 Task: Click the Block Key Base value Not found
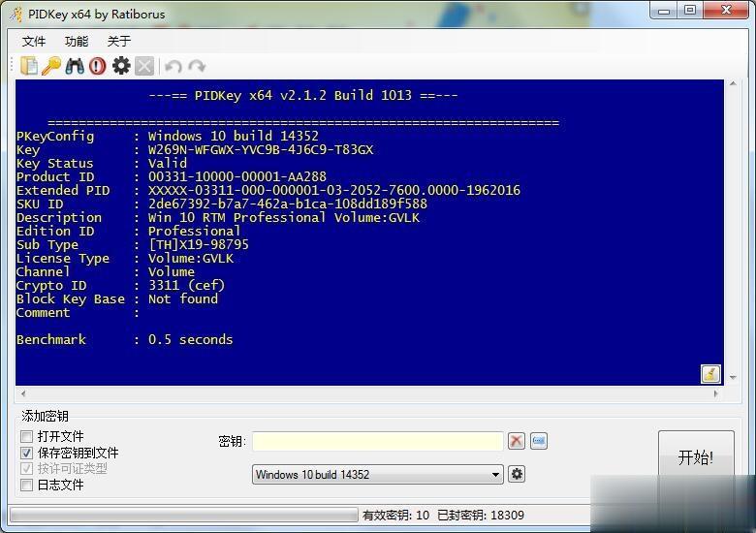tap(183, 298)
